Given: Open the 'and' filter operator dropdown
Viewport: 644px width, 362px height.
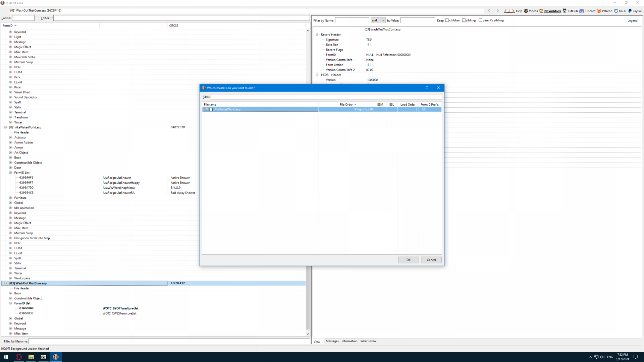Looking at the screenshot, I should tap(378, 20).
